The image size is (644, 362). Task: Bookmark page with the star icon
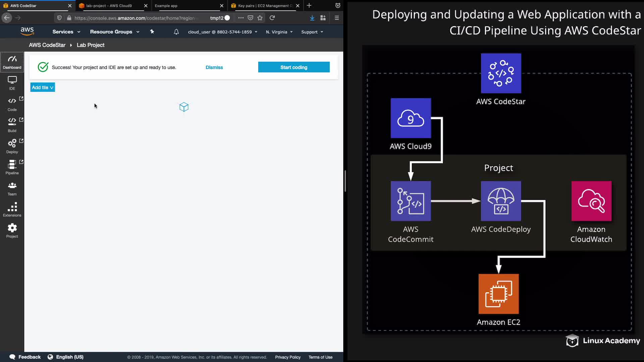point(260,18)
